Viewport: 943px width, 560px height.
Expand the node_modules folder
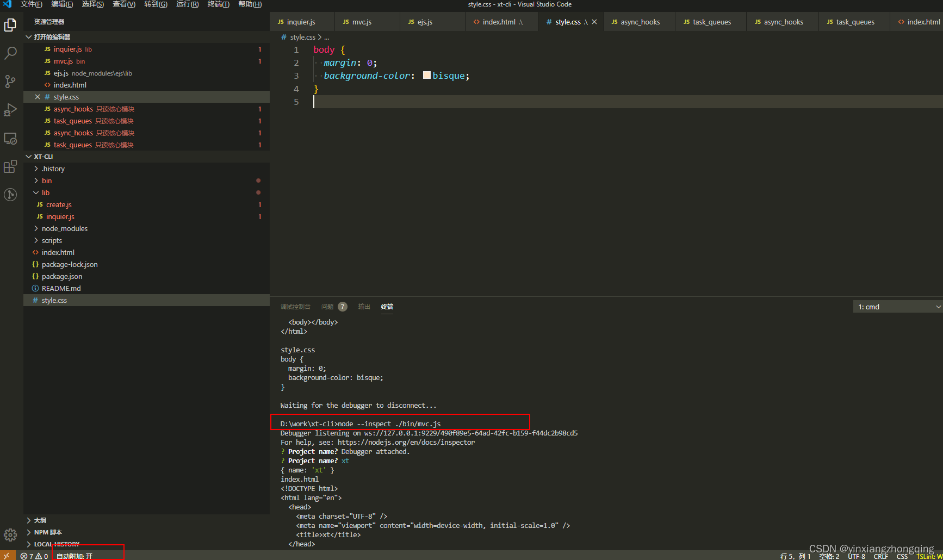(x=64, y=228)
